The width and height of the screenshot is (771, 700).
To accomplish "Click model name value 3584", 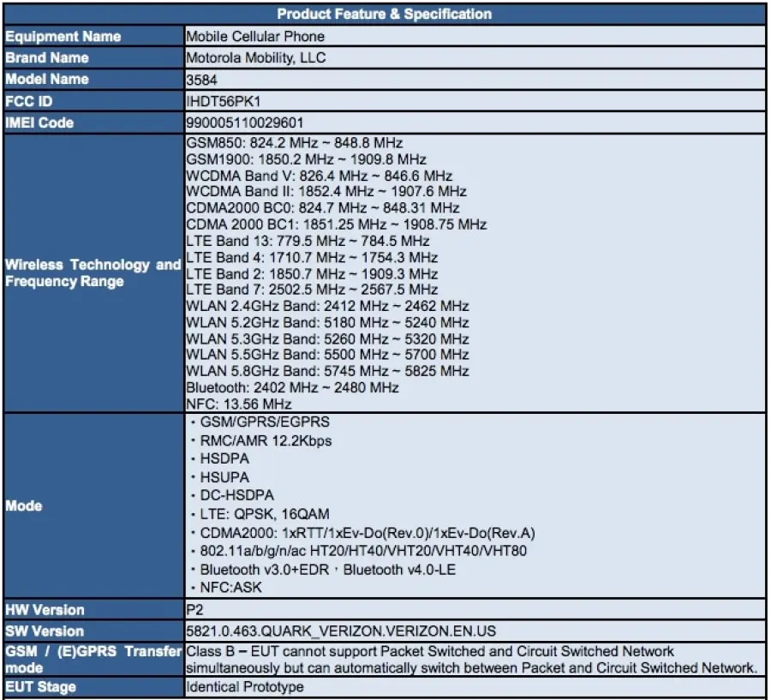I will tap(200, 80).
